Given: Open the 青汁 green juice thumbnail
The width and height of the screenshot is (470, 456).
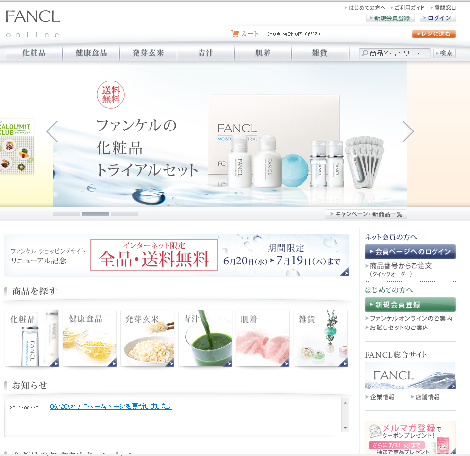Looking at the screenshot, I should click(205, 338).
